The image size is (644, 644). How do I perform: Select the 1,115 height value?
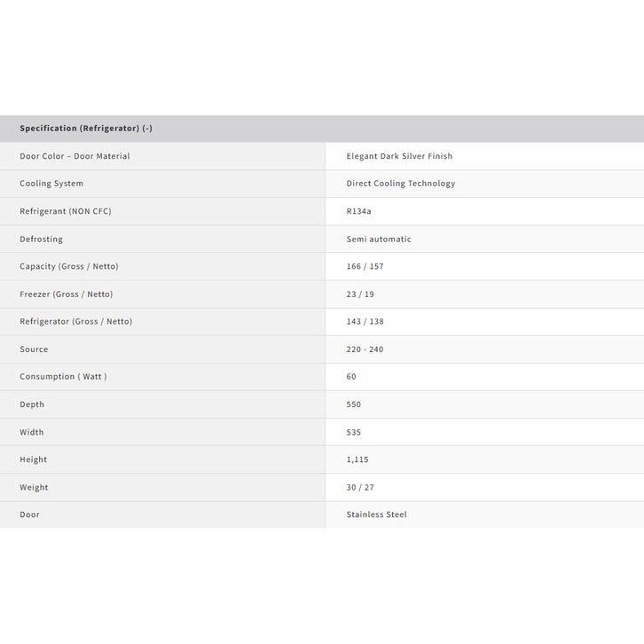[x=357, y=460]
